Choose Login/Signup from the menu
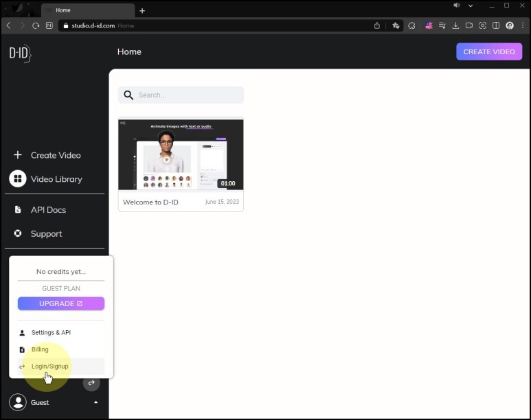The width and height of the screenshot is (531, 420). click(61, 366)
